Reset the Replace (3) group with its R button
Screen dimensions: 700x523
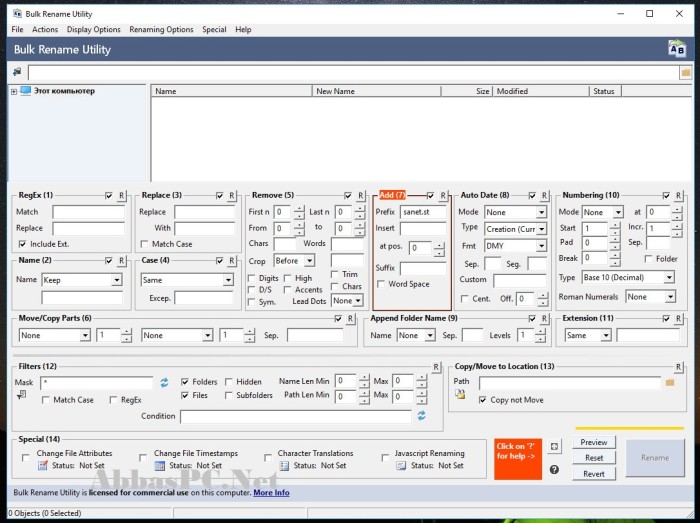232,195
